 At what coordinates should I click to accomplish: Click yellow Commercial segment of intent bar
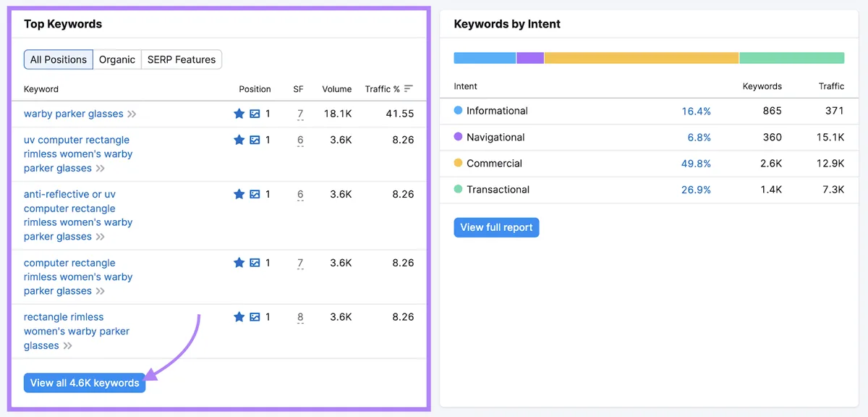(x=642, y=58)
